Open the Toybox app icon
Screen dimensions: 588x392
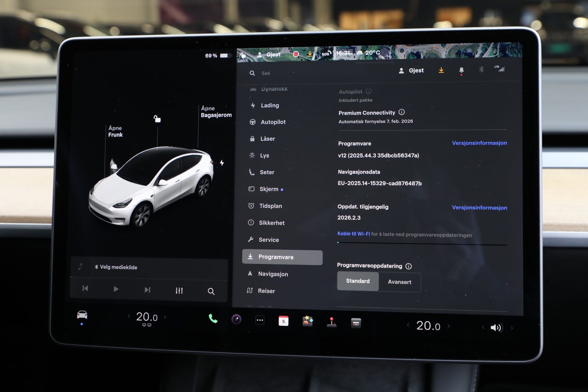tap(307, 321)
